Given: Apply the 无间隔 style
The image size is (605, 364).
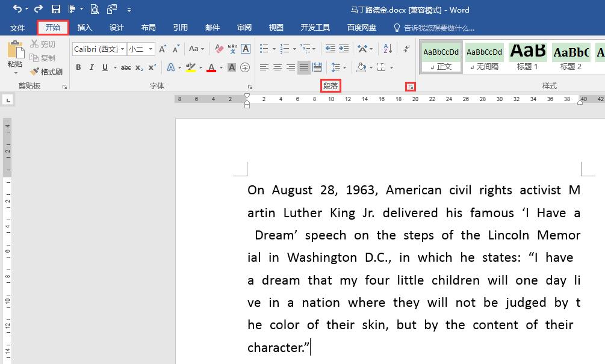Looking at the screenshot, I should click(x=484, y=57).
